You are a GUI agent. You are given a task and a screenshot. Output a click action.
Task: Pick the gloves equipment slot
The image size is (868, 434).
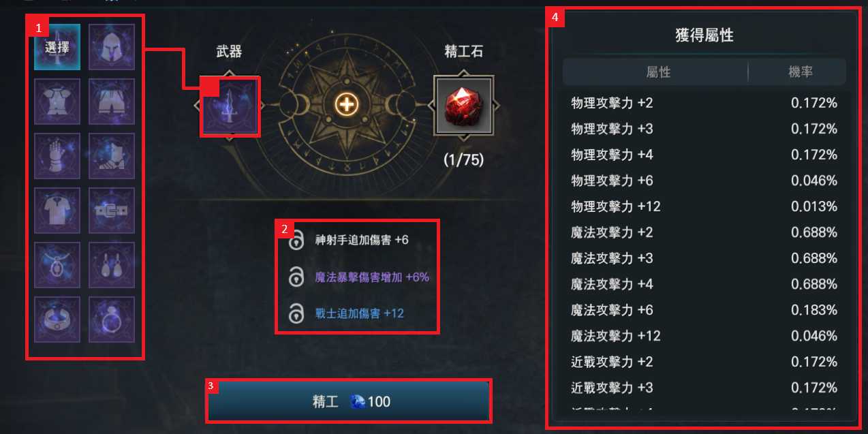coord(57,156)
